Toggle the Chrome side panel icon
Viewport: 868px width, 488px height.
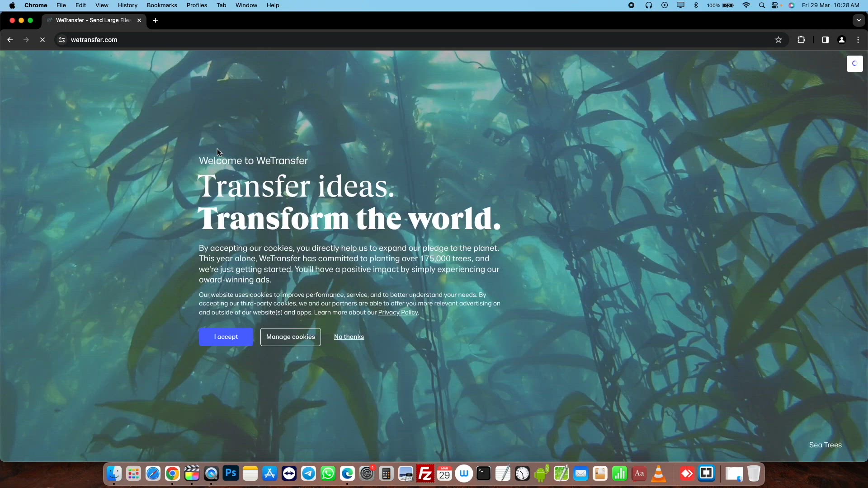point(825,40)
